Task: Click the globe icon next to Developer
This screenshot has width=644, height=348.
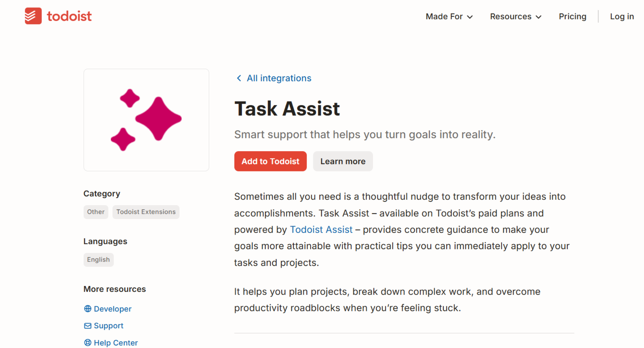Action: pos(88,309)
